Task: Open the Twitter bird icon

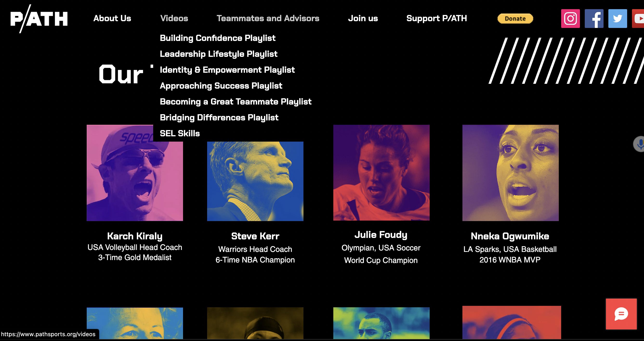Action: pyautogui.click(x=617, y=19)
